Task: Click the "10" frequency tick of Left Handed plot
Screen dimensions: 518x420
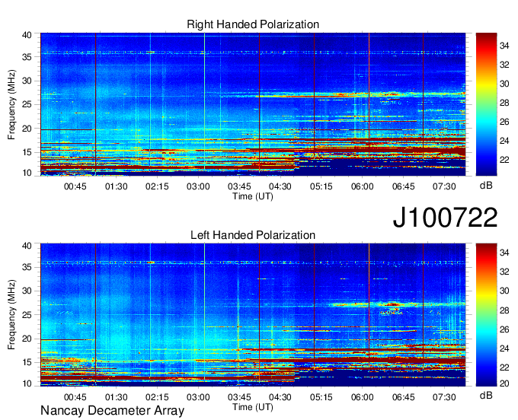Action: (x=27, y=383)
